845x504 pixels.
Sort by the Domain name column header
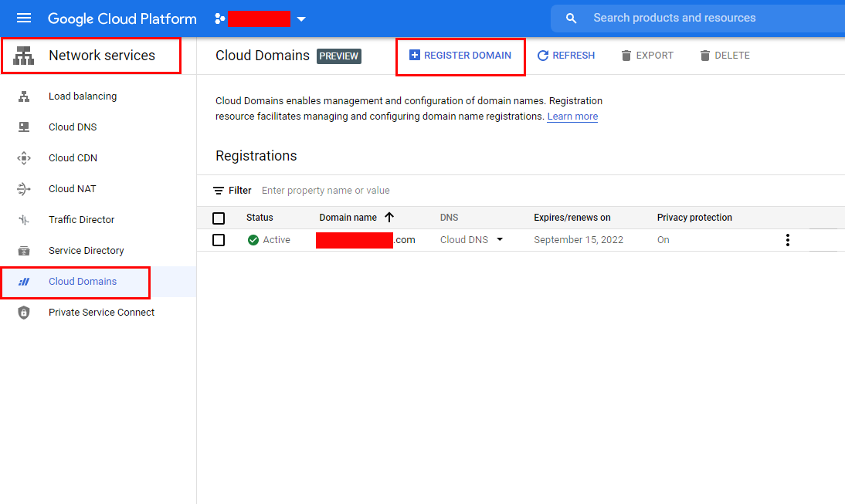[x=348, y=218]
